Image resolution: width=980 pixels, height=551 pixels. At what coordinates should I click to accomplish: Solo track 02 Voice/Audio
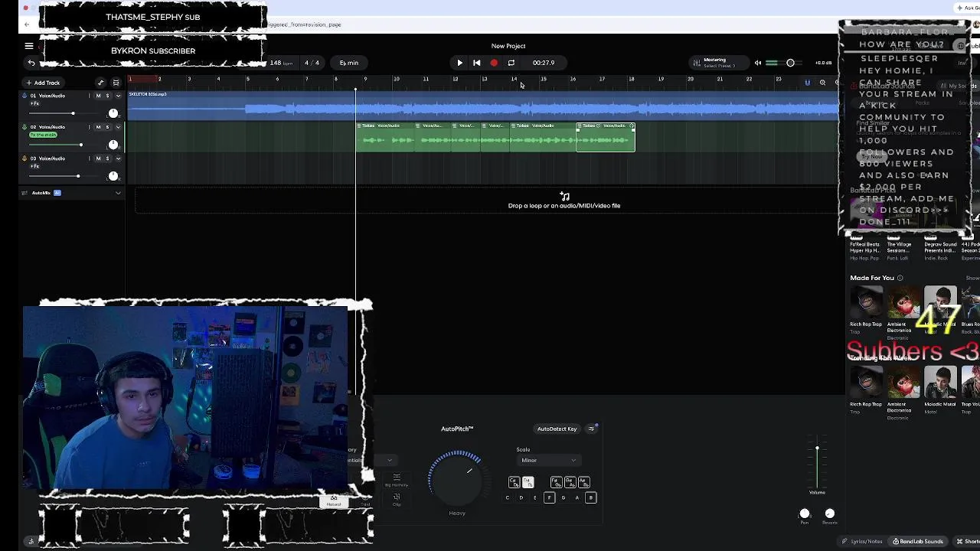(107, 127)
